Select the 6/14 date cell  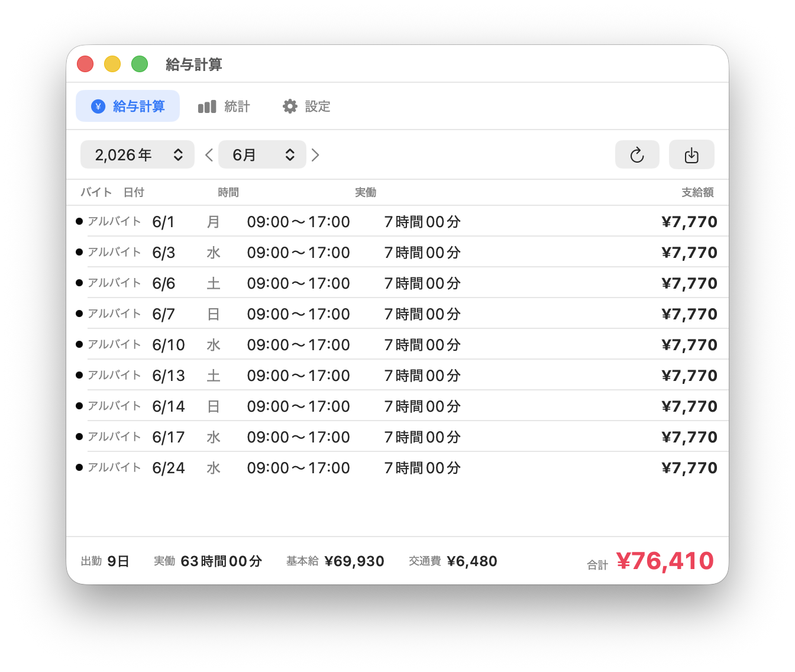point(169,406)
